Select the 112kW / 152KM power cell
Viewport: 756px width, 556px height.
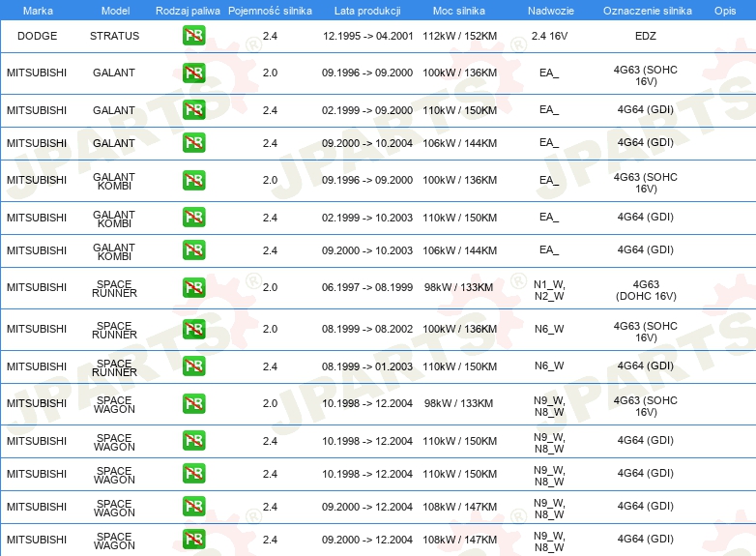pyautogui.click(x=459, y=36)
